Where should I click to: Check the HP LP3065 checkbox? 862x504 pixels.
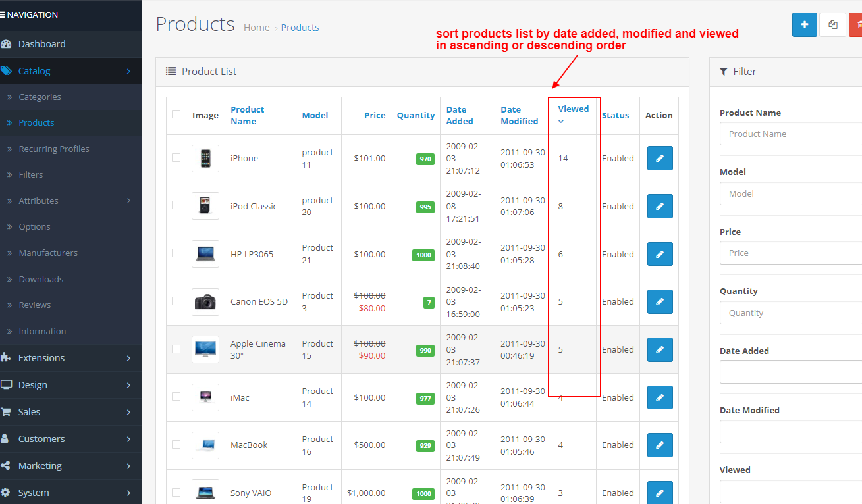[x=176, y=254]
